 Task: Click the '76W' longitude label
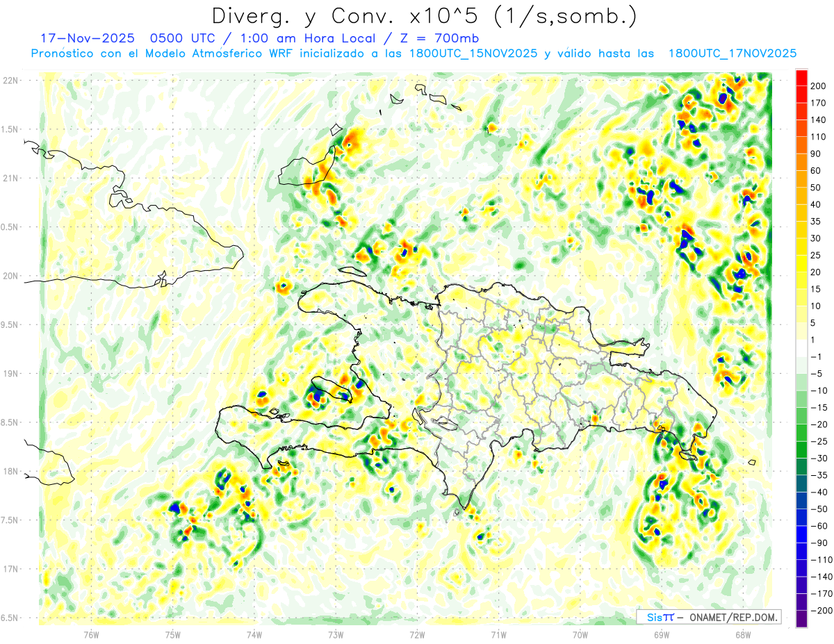click(92, 634)
